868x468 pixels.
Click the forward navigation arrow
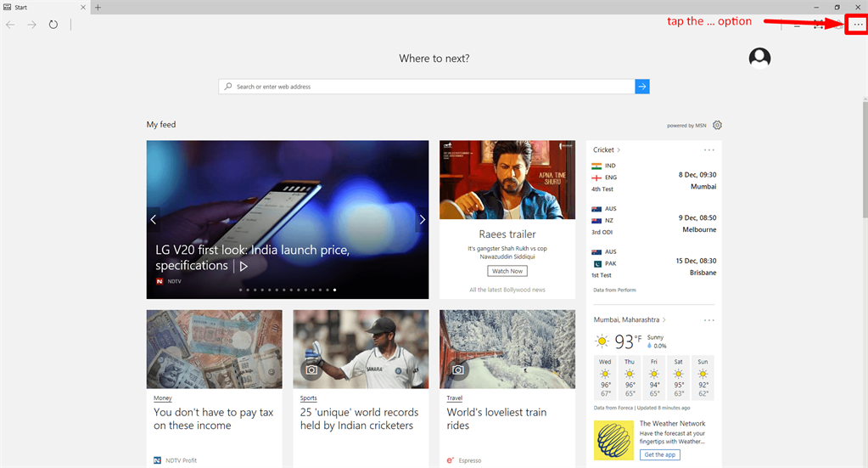pyautogui.click(x=31, y=25)
